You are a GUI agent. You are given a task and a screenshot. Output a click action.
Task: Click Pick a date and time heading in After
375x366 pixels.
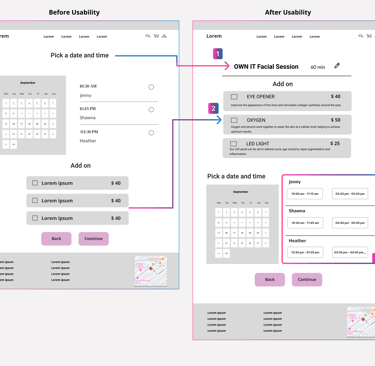click(x=236, y=176)
